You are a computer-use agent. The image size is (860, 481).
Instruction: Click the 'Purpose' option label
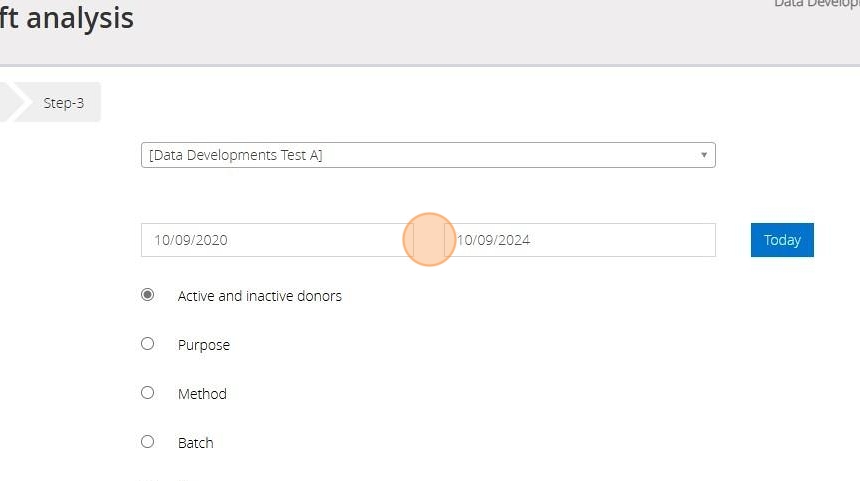(x=203, y=345)
